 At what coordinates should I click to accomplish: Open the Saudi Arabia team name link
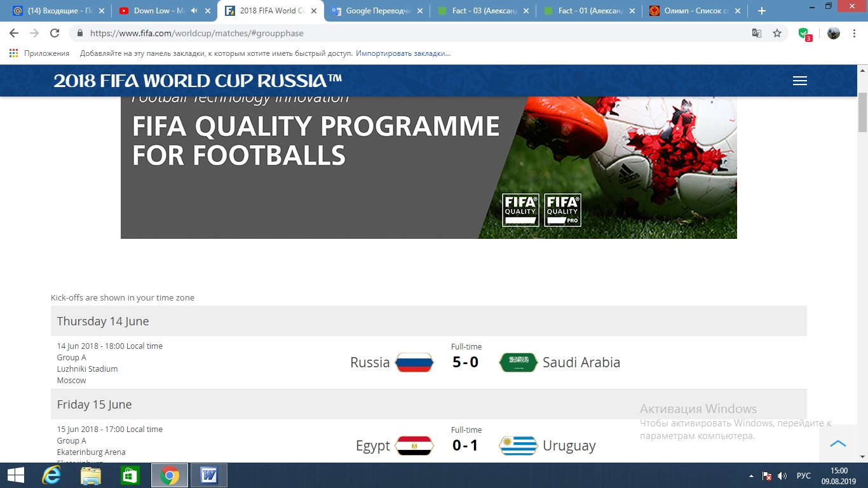581,363
